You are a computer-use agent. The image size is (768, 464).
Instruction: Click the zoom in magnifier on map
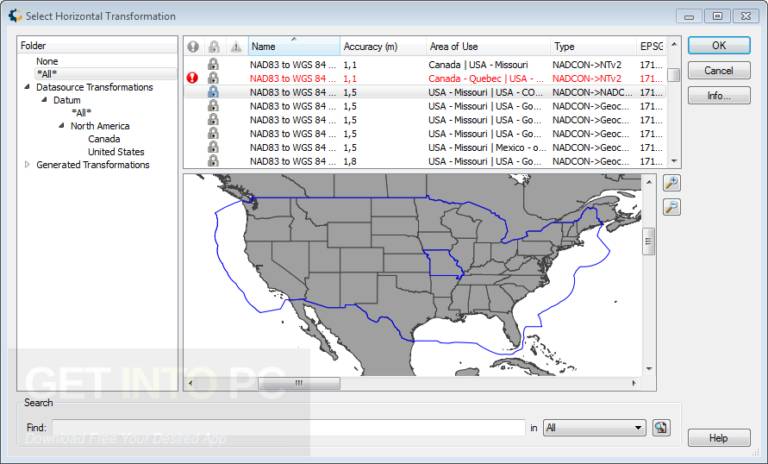tap(672, 183)
